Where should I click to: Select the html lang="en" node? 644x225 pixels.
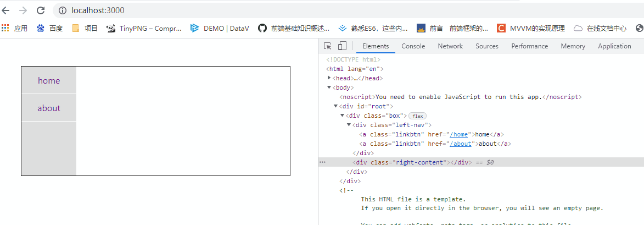click(355, 69)
